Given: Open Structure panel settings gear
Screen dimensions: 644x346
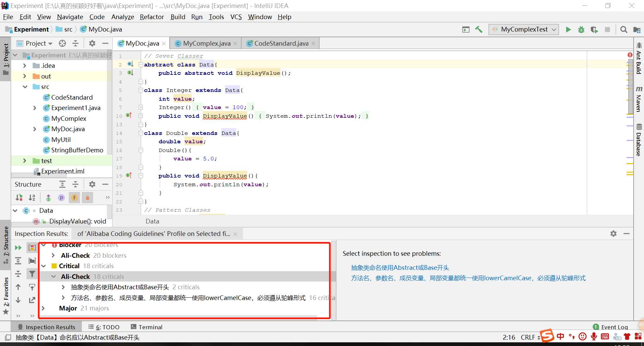Looking at the screenshot, I should [x=92, y=184].
